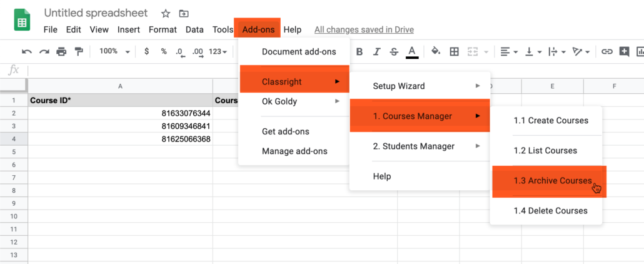Image resolution: width=644 pixels, height=264 pixels.
Task: Select cell containing 81609346841
Action: pyautogui.click(x=120, y=126)
